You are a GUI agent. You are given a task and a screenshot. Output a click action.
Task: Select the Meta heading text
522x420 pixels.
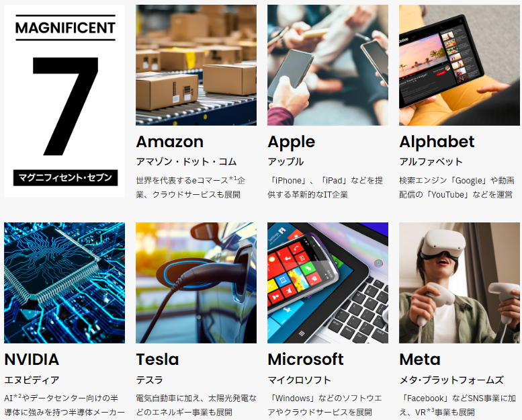pos(420,360)
